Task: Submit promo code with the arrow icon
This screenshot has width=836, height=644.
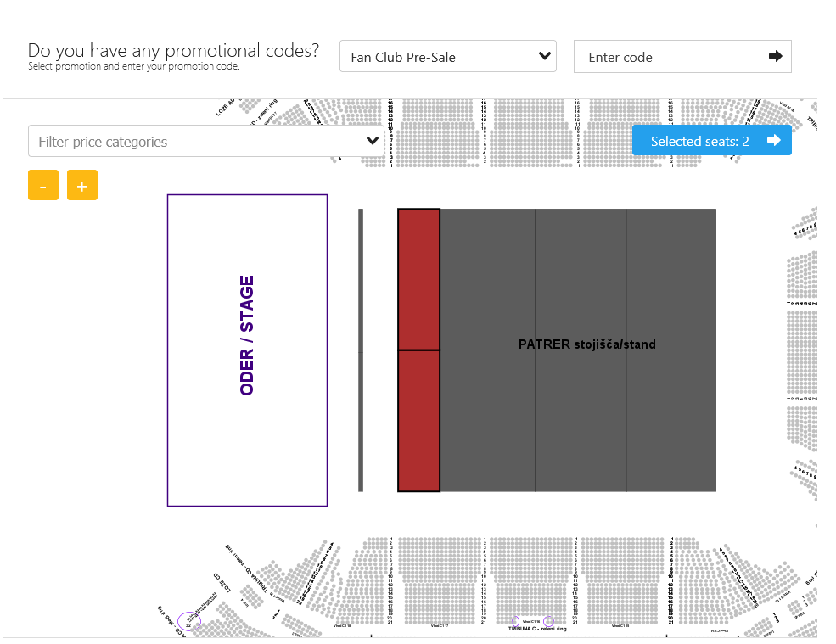Action: (775, 57)
